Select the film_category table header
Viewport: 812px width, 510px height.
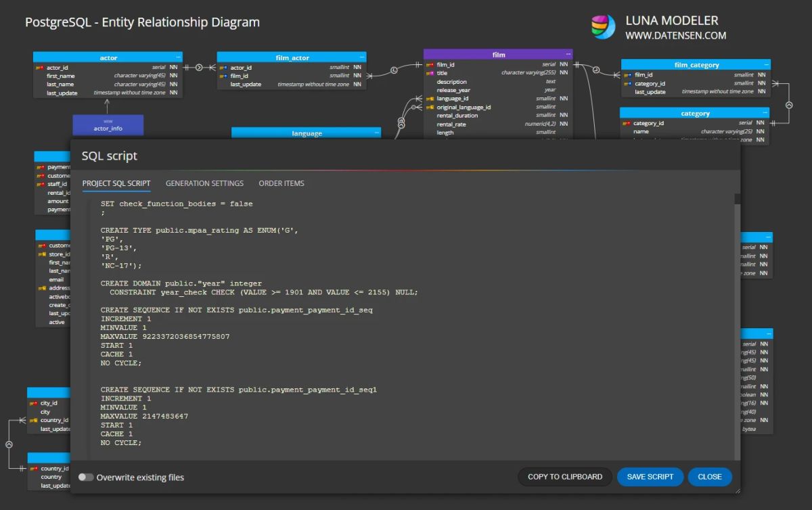696,65
